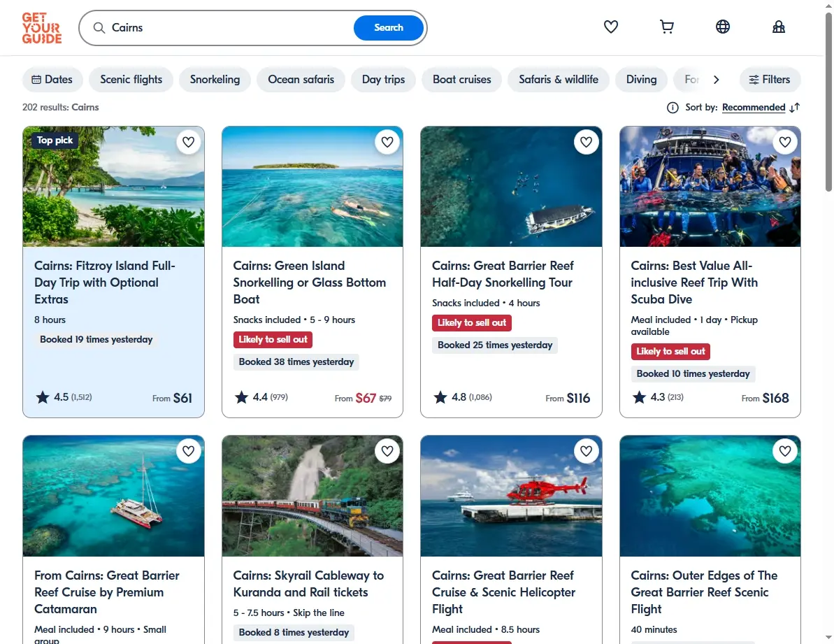Click the info icon beside Sort by

(x=673, y=108)
